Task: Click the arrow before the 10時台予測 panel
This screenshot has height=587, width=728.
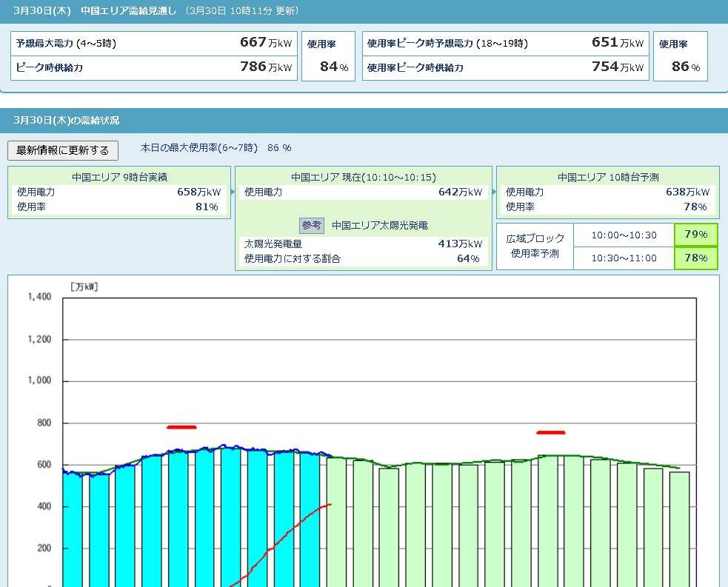Action: tap(494, 192)
